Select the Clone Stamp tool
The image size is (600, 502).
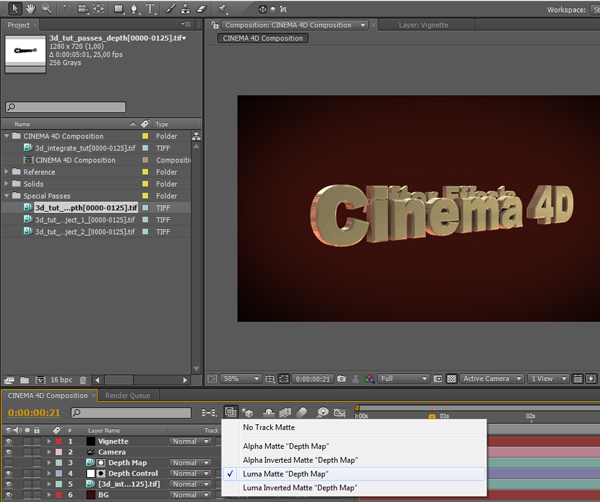pos(186,9)
